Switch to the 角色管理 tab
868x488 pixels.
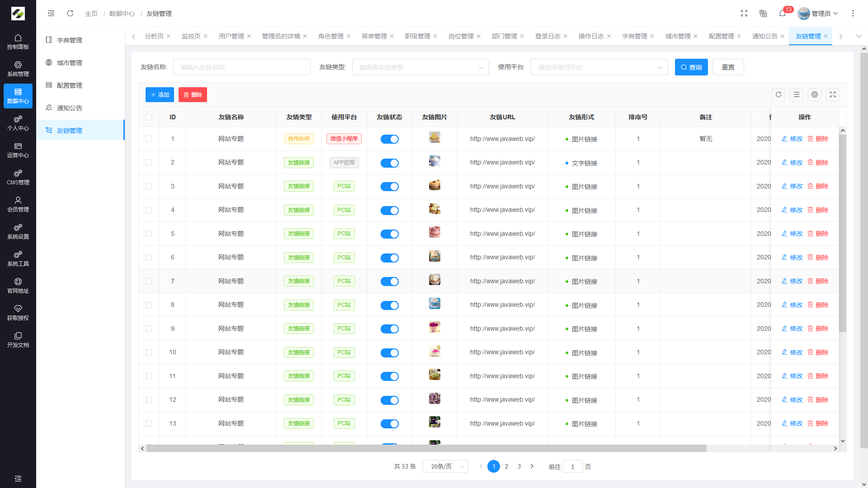click(330, 36)
